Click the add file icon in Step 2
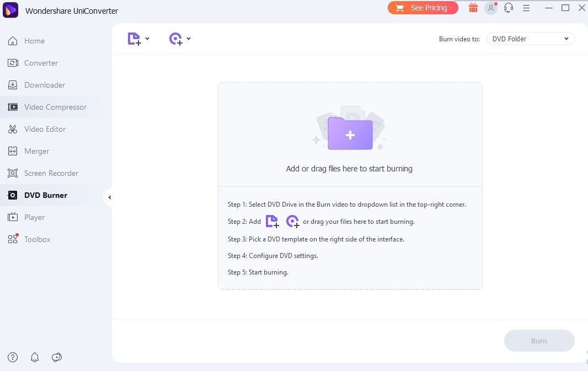Viewport: 588px width, 371px height. 272,222
